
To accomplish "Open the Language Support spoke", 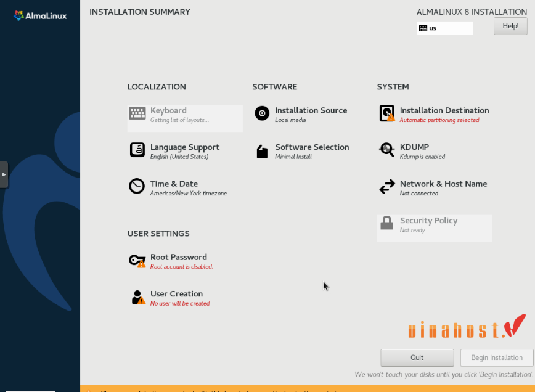I will 184,147.
